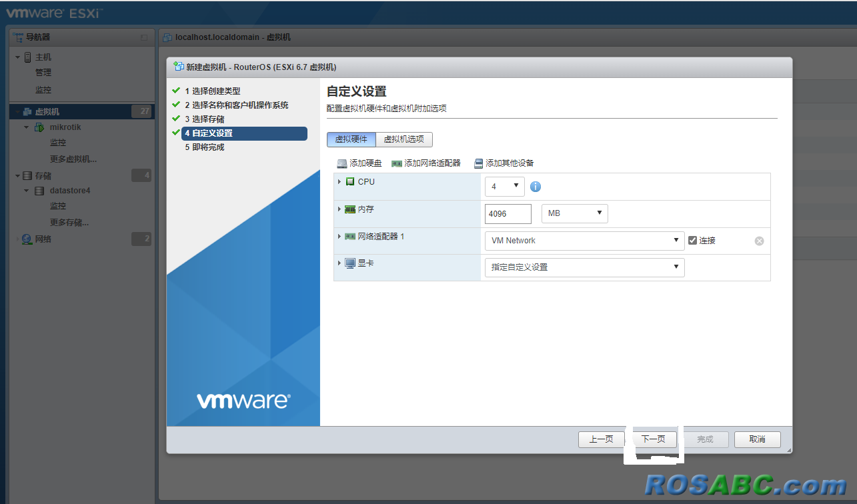Collapse the datastore4 tree node
This screenshot has height=504, width=857.
point(26,191)
